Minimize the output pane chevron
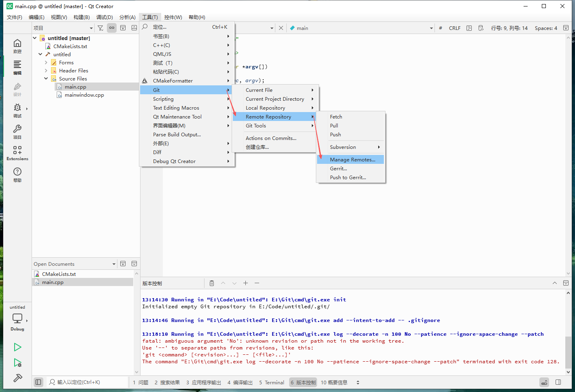Image resolution: width=575 pixels, height=392 pixels. (555, 283)
